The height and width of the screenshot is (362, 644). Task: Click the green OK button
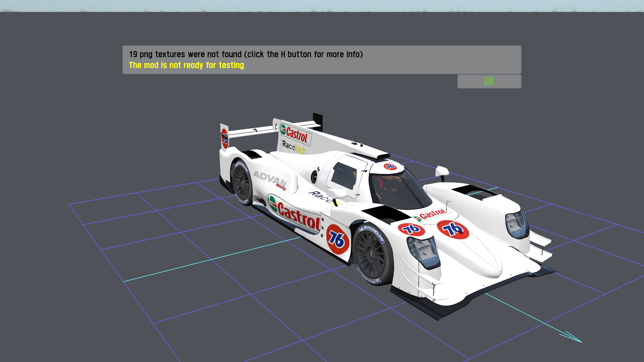[489, 81]
